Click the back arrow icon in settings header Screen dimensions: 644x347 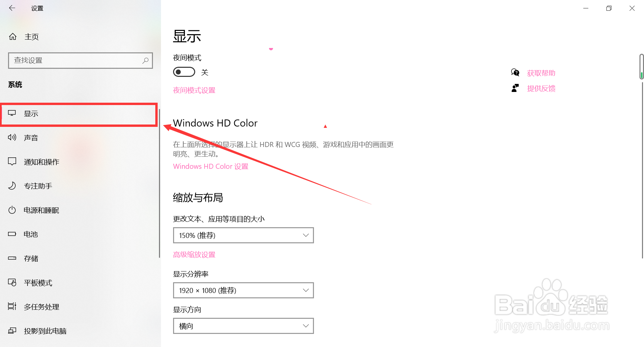point(12,8)
